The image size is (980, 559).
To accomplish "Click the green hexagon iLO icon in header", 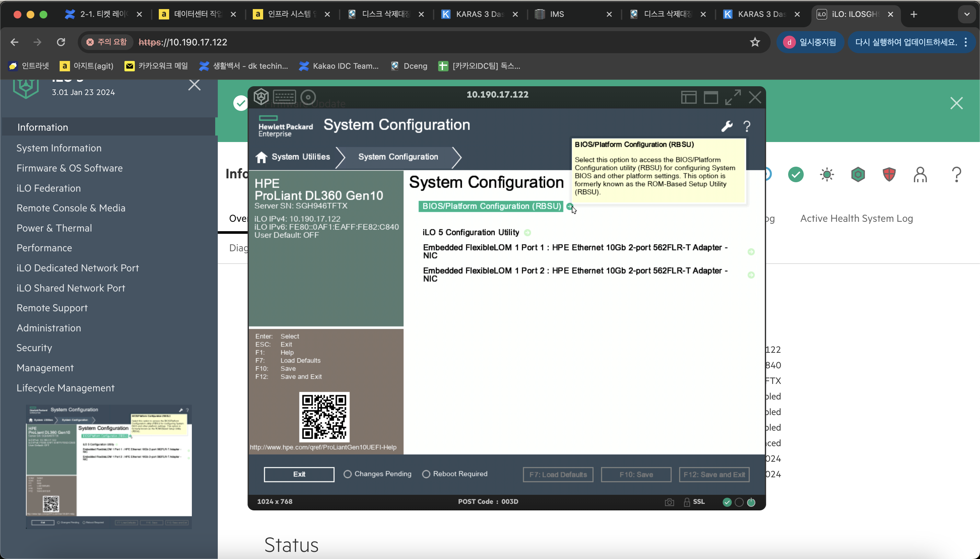I will point(858,175).
